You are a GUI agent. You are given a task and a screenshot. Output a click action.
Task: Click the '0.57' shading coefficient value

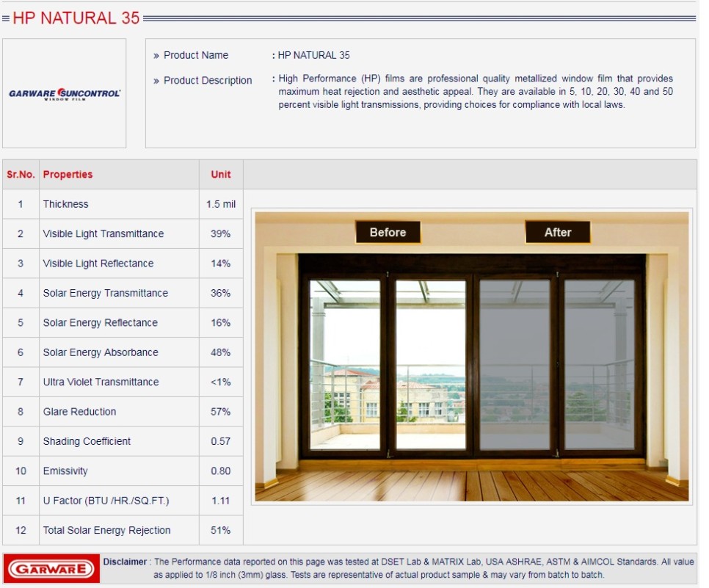coord(221,441)
